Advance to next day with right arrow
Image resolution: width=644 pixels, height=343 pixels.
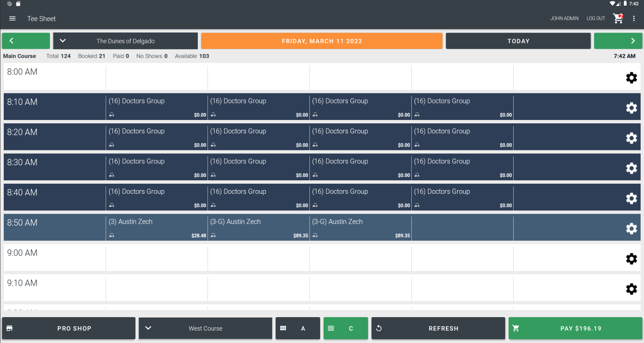618,41
